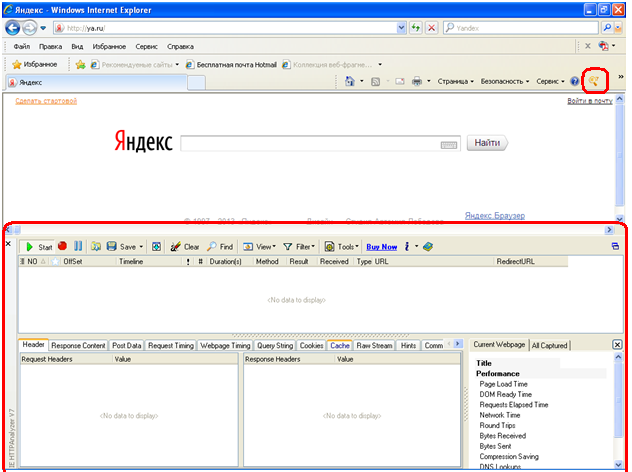Open the Справка menu
632x472 pixels.
[x=180, y=47]
